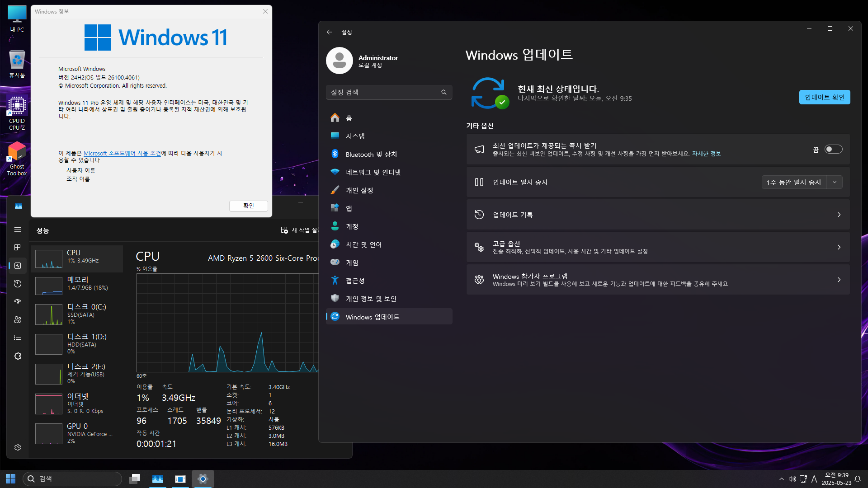Select Disk 0 (C:) in performance list

point(77,314)
